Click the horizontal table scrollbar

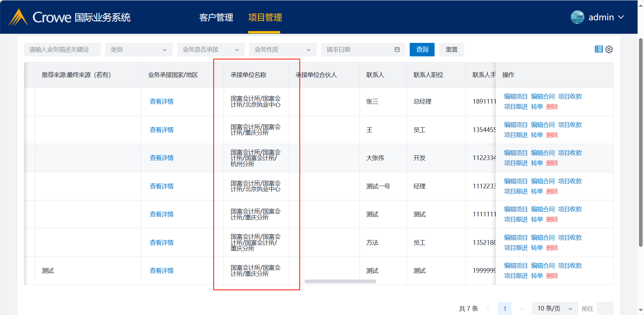pos(340,281)
